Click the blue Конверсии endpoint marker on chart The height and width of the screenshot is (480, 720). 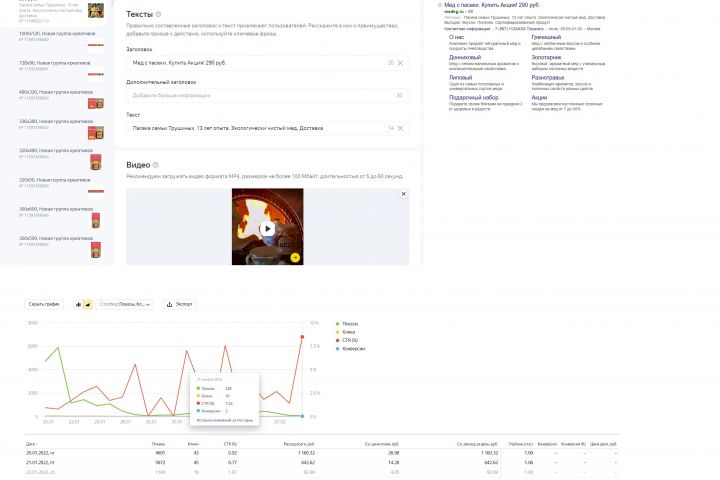coord(302,416)
